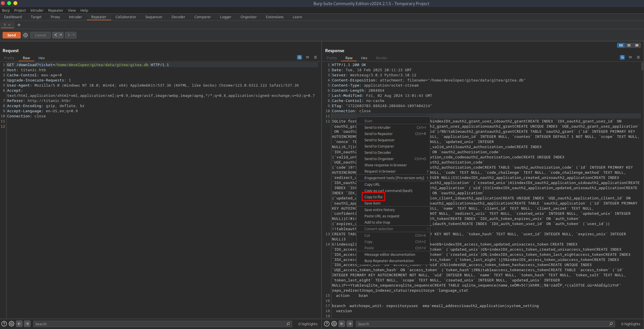The height and width of the screenshot is (329, 644).
Task: Switch Request view to Pretty tab
Action: pos(9,58)
